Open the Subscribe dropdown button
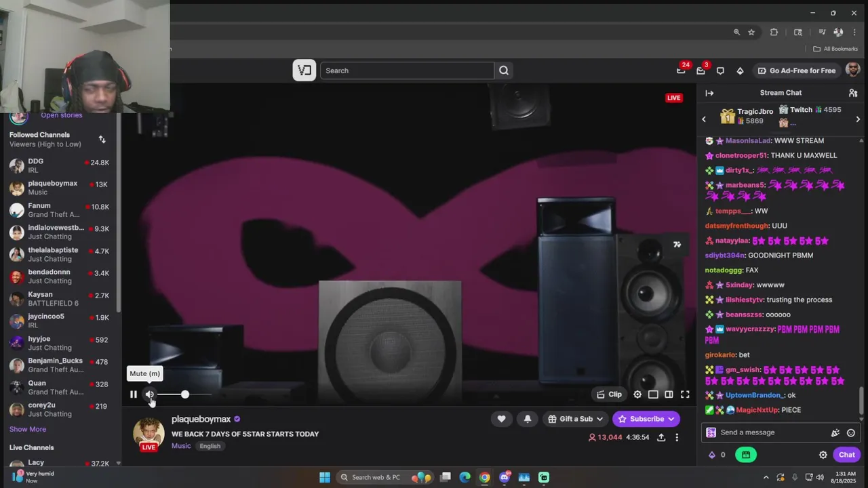The image size is (868, 488). click(646, 419)
